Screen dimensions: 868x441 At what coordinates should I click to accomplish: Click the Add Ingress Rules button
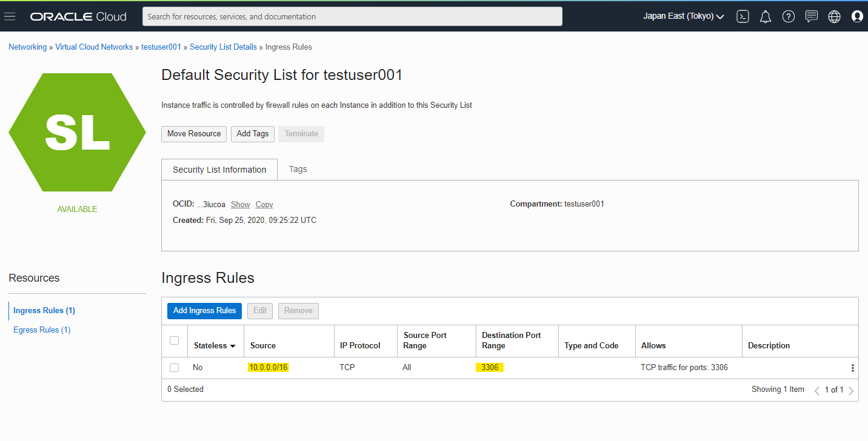tap(204, 311)
